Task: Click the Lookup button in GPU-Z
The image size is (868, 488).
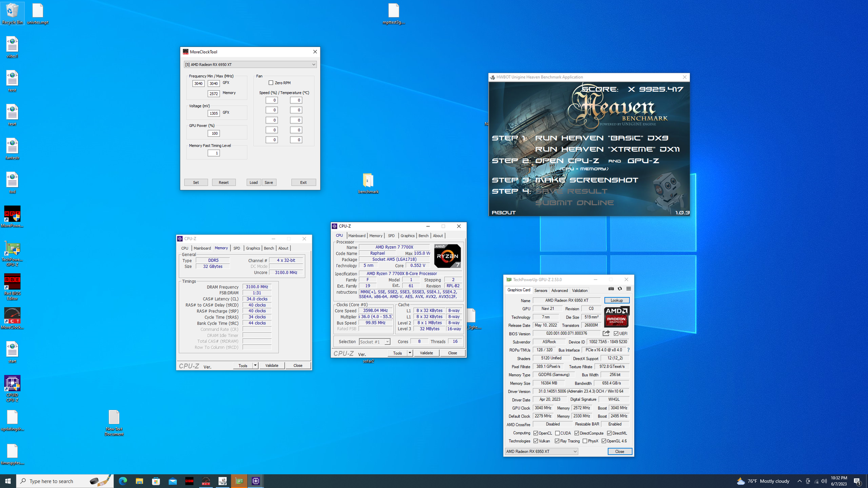Action: pyautogui.click(x=617, y=300)
